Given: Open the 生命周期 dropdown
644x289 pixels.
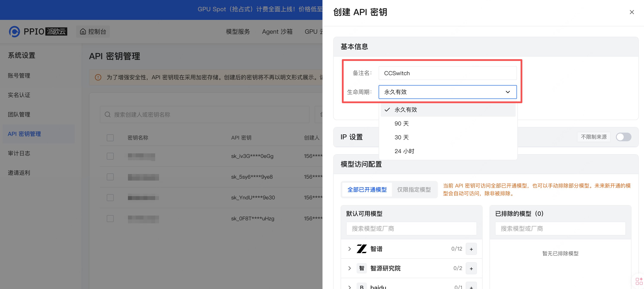Looking at the screenshot, I should 448,92.
